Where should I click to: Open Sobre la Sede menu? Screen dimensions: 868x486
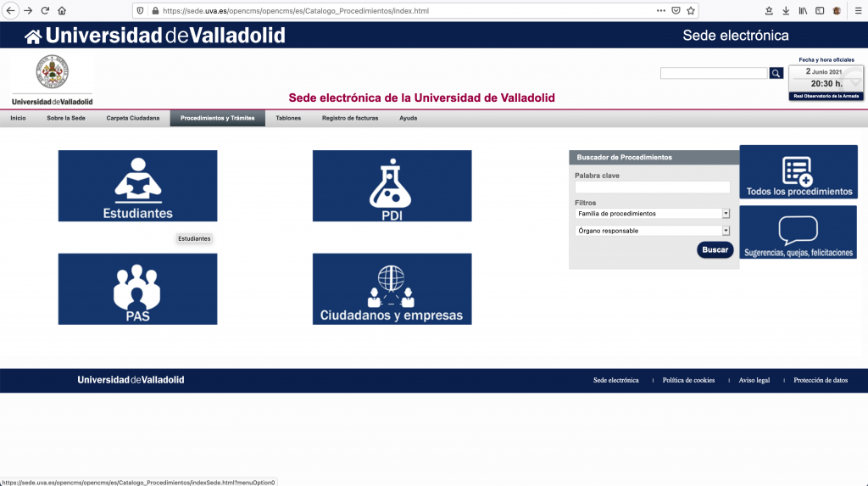tap(66, 118)
